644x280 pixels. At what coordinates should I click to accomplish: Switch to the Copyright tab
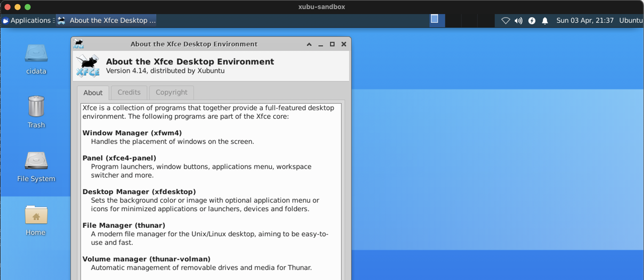[x=172, y=92]
